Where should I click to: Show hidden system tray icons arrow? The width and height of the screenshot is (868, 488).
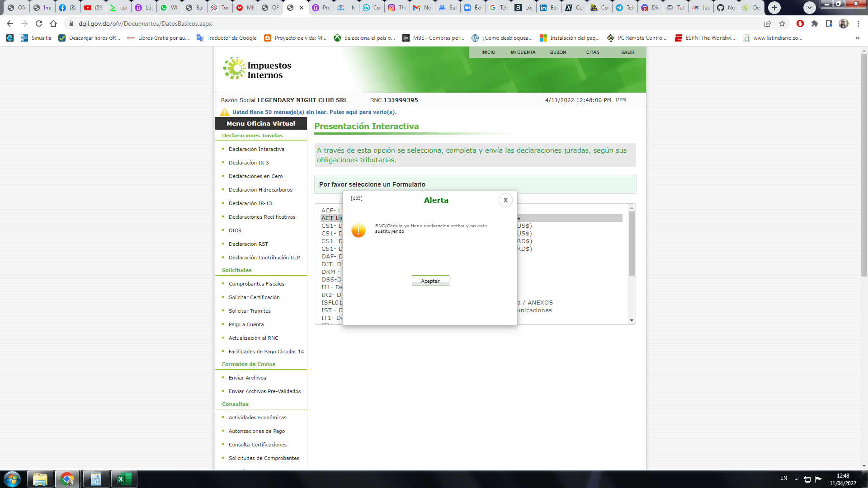[x=796, y=479]
